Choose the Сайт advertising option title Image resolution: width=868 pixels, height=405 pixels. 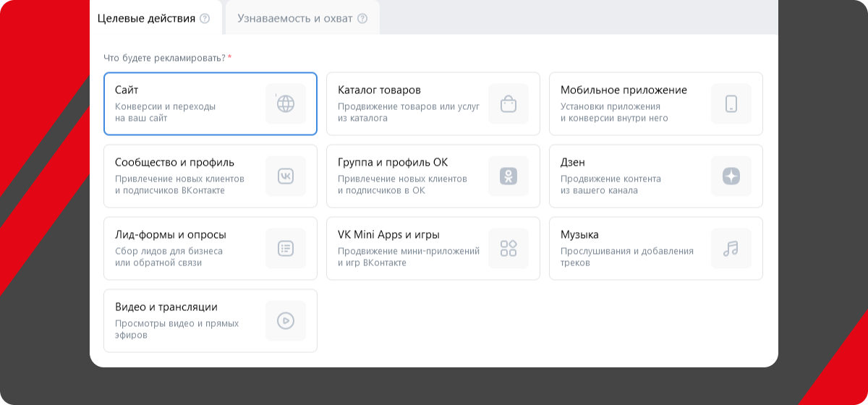pyautogui.click(x=127, y=90)
